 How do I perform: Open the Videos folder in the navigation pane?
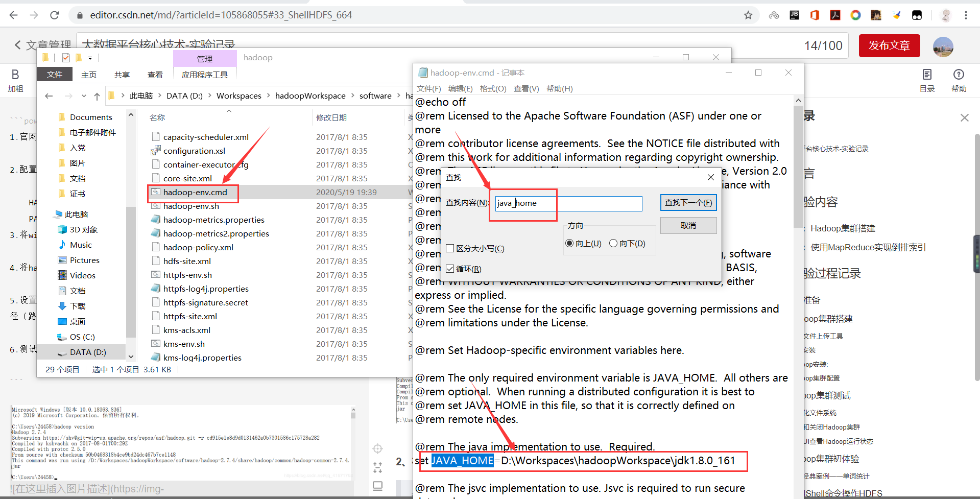82,275
